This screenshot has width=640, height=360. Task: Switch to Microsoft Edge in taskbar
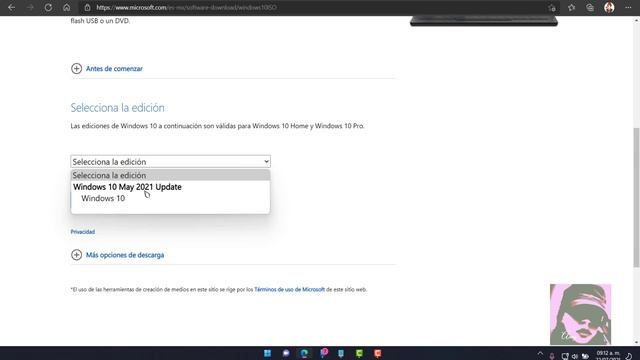tap(304, 353)
